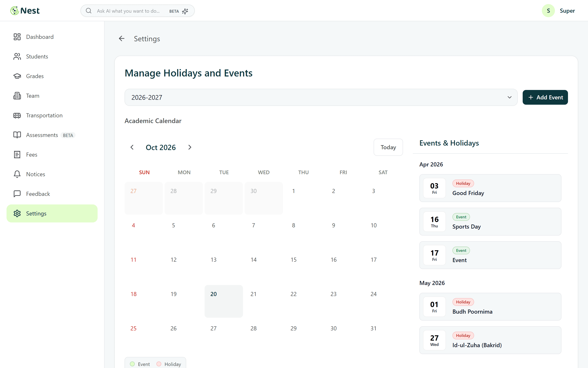Image resolution: width=588 pixels, height=368 pixels.
Task: Select October 31 in the calendar
Action: 383,336
